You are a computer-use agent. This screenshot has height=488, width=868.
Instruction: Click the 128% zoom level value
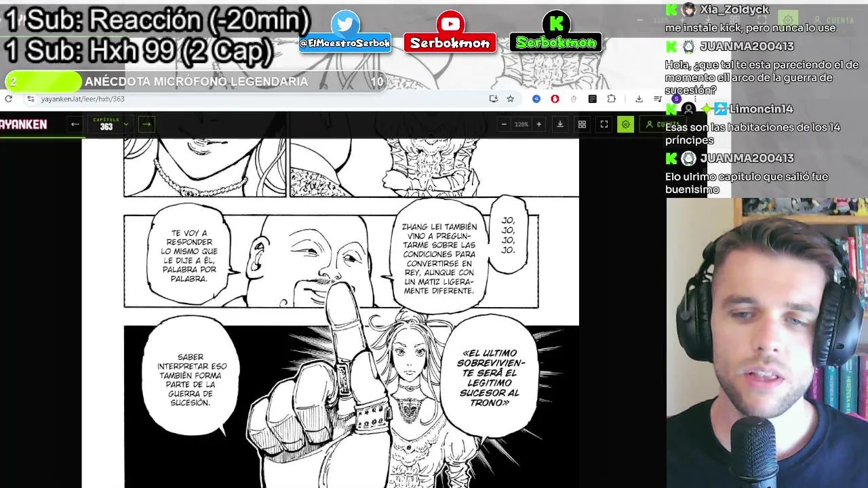tap(521, 125)
